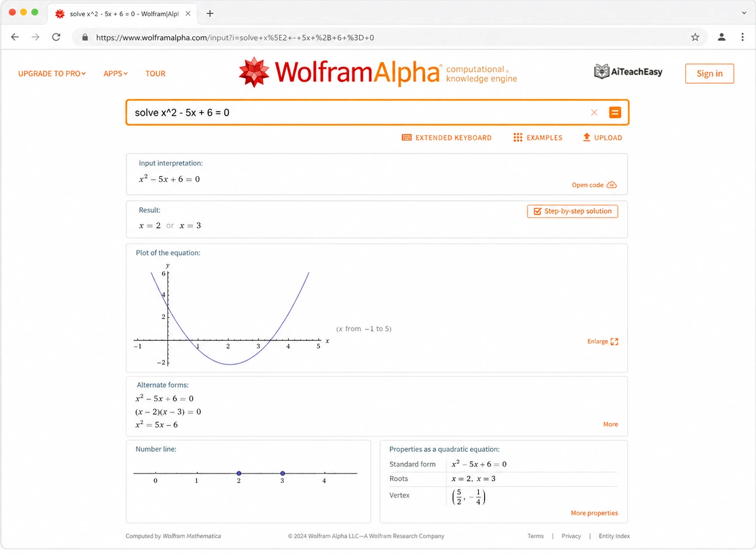This screenshot has height=554, width=756.
Task: Click the 'Vertex' row label
Action: pyautogui.click(x=399, y=495)
